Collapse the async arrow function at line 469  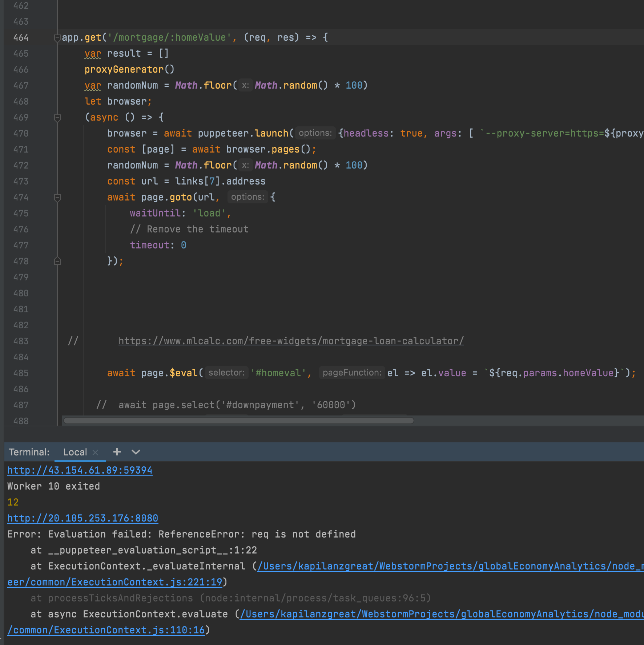[57, 118]
